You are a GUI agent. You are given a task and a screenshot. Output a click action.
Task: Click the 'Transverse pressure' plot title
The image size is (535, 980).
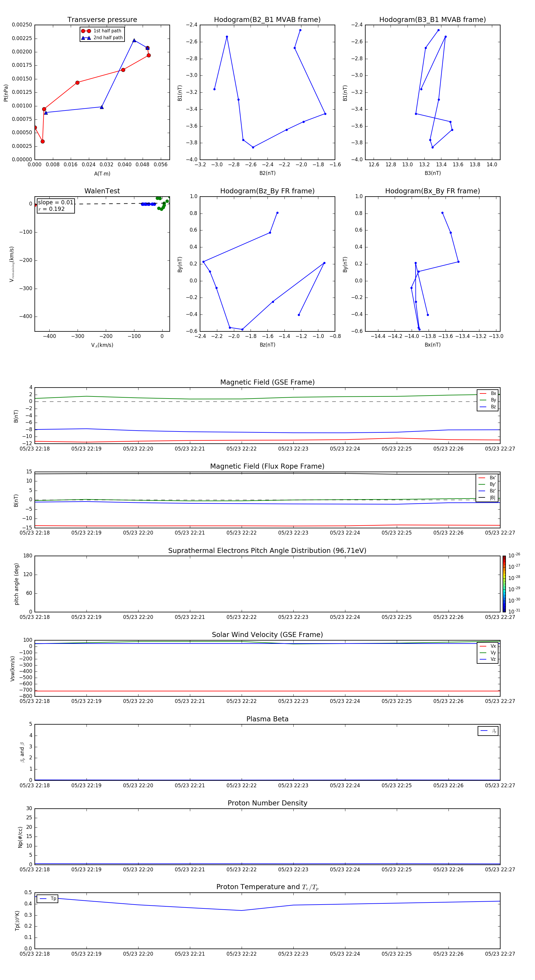102,20
